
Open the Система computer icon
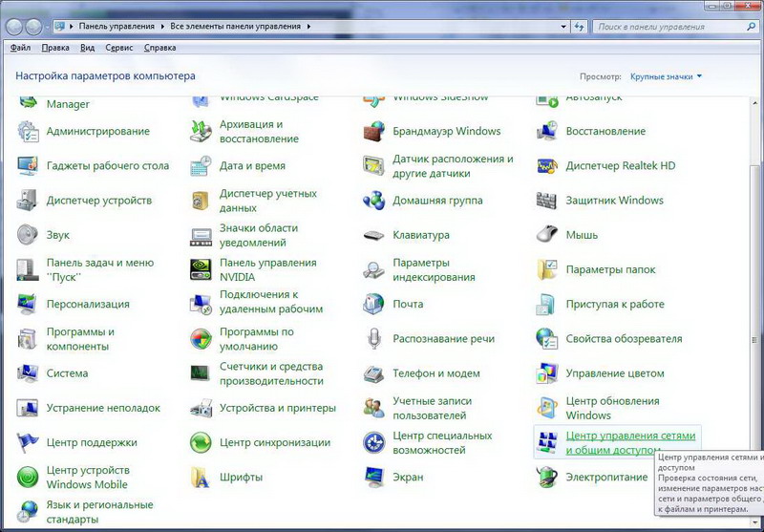coord(28,373)
